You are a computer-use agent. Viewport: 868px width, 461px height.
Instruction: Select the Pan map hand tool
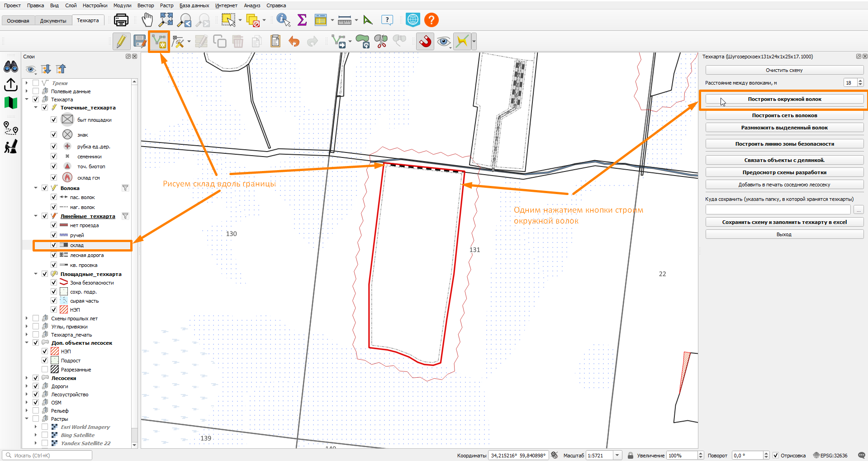pyautogui.click(x=147, y=20)
